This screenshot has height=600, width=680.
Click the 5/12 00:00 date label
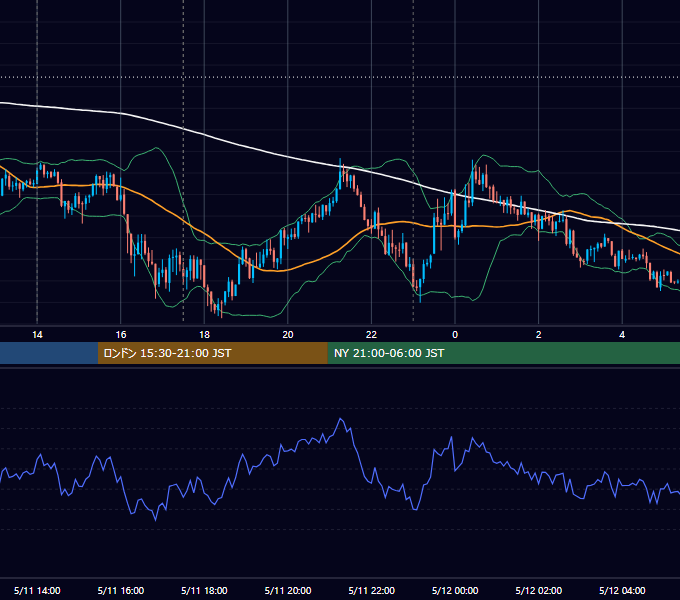[x=455, y=590]
